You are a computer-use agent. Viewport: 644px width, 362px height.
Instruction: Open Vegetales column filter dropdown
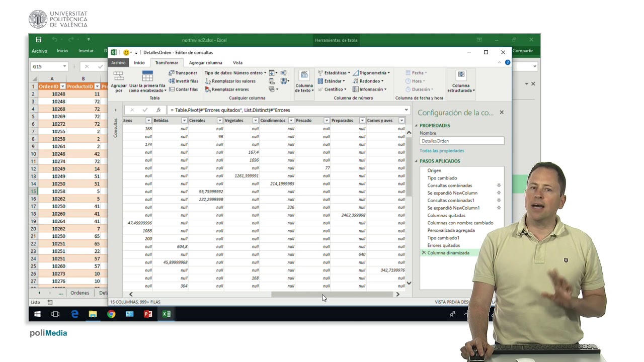tap(255, 121)
